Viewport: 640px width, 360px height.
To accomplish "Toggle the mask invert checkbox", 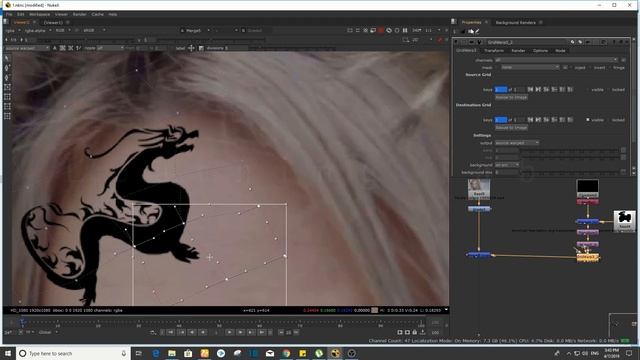I will pos(590,67).
